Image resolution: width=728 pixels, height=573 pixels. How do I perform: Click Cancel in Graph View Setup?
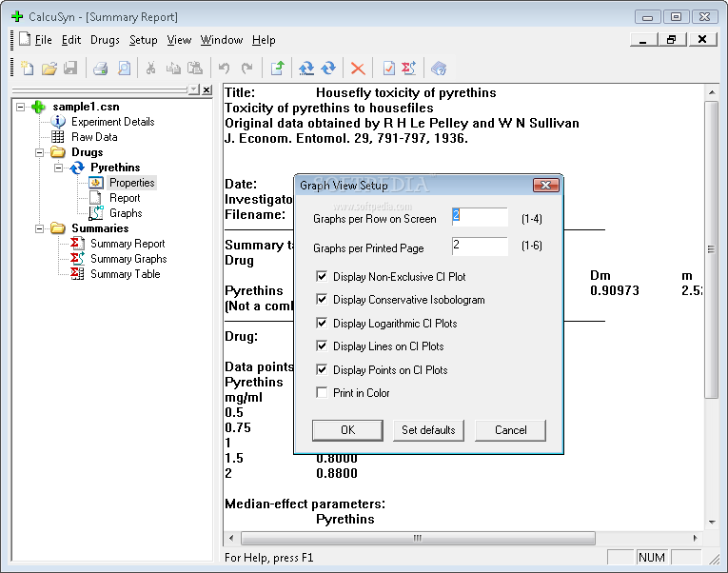click(510, 430)
